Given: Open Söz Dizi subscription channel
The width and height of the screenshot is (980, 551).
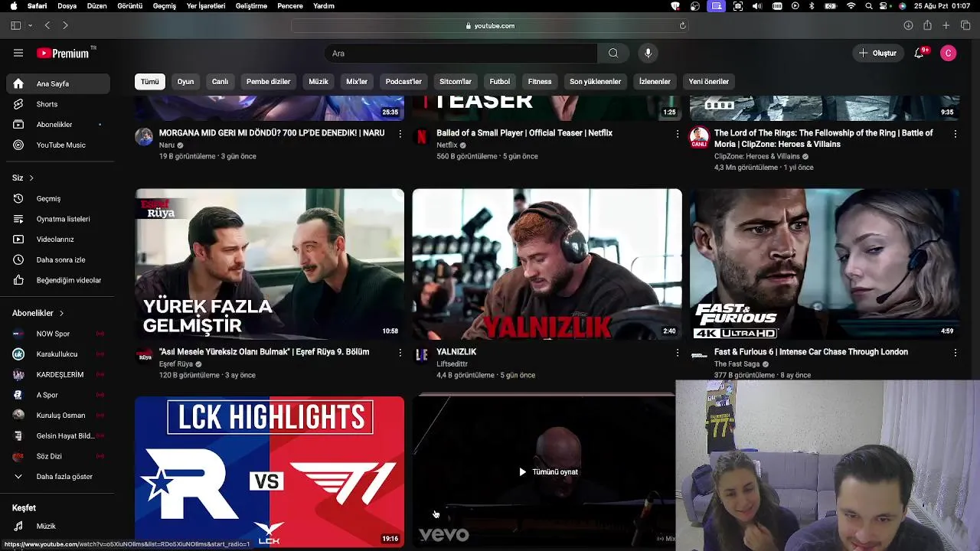Looking at the screenshot, I should [x=58, y=456].
